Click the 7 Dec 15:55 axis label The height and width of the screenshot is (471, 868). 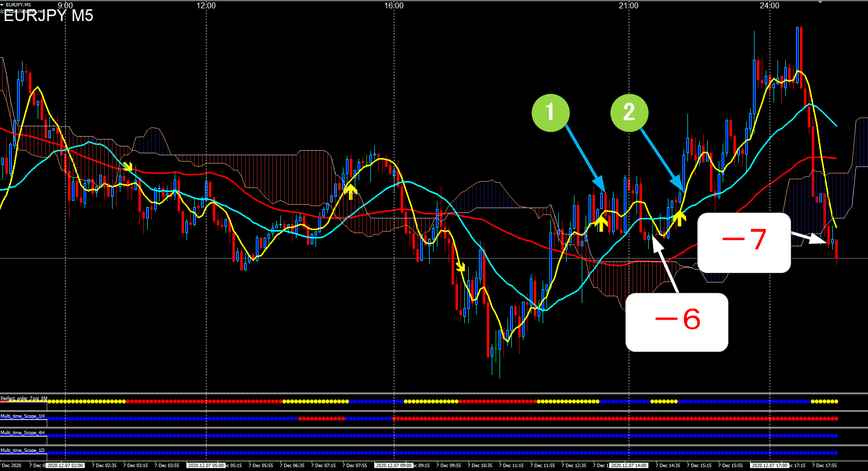point(731,466)
